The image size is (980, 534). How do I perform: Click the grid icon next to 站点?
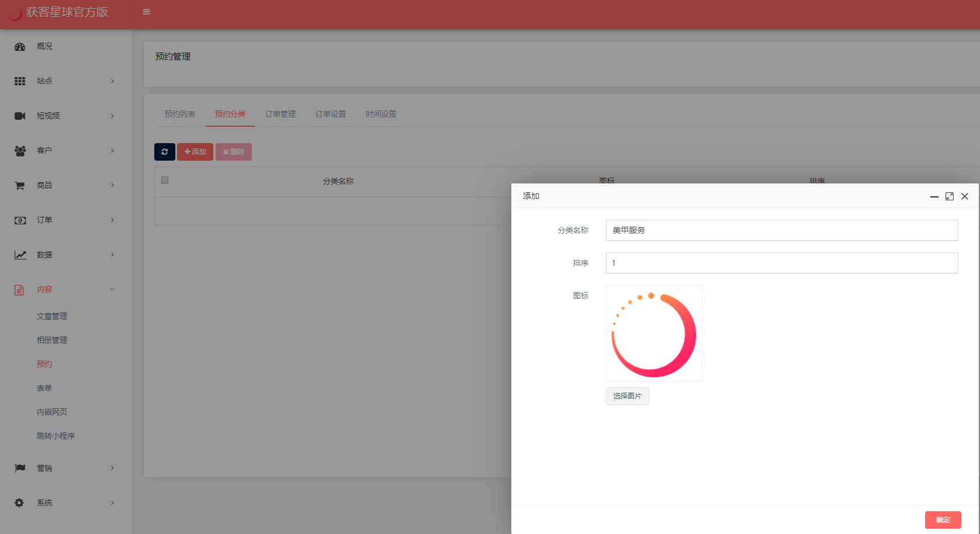20,81
